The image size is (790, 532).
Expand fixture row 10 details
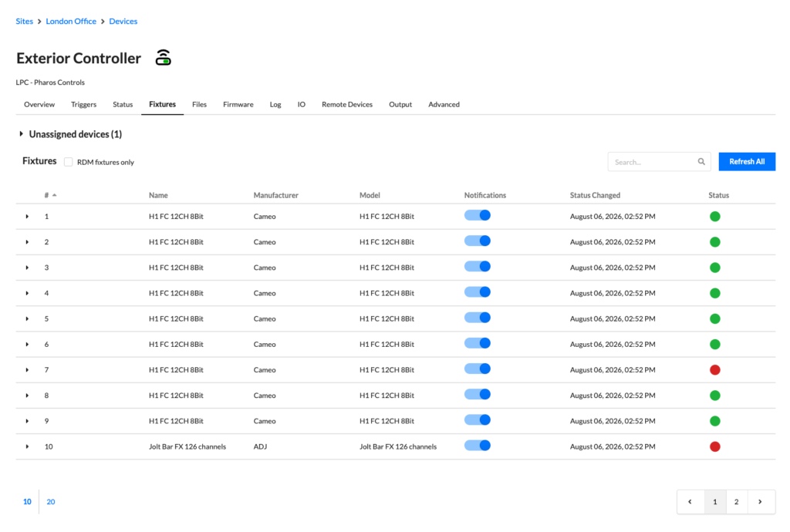[27, 446]
